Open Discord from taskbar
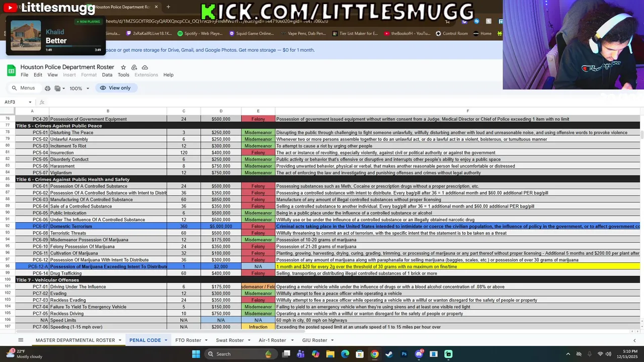Image resolution: width=644 pixels, height=362 pixels. click(419, 354)
